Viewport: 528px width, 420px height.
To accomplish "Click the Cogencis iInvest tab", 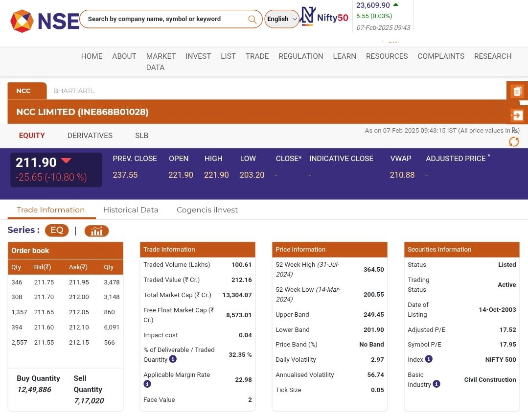I will click(207, 210).
